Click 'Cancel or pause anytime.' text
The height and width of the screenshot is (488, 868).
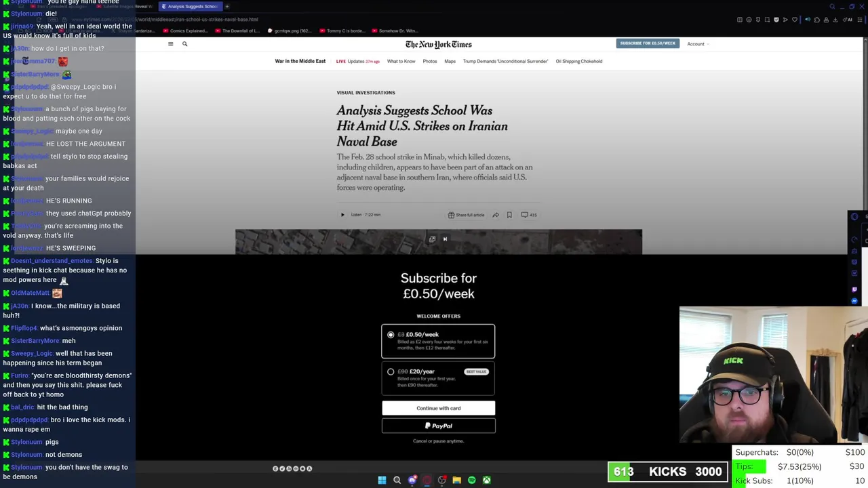(438, 441)
